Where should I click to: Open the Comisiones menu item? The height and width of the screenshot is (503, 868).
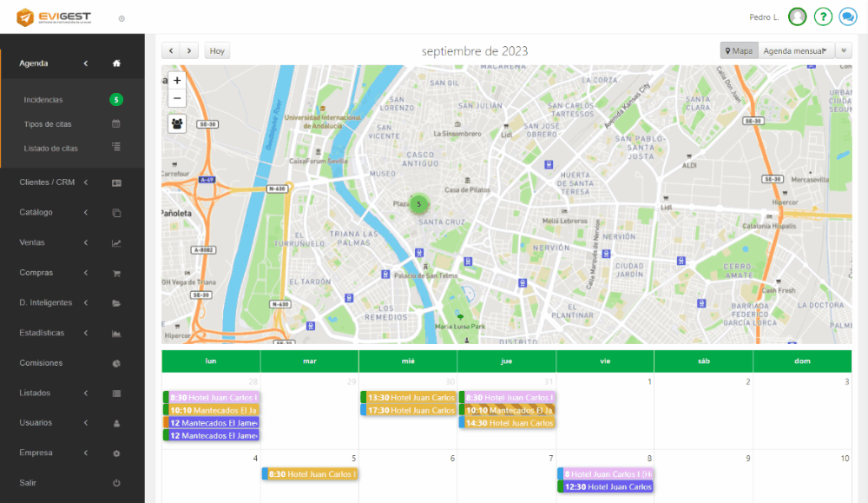pos(41,363)
